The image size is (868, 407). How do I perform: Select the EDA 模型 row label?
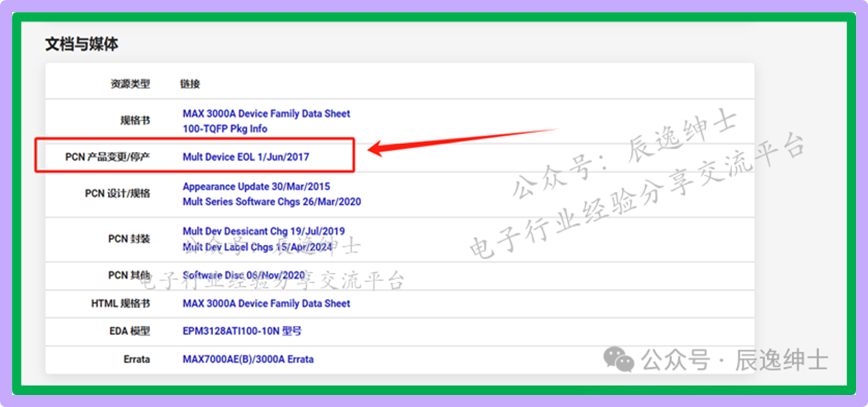(x=130, y=331)
